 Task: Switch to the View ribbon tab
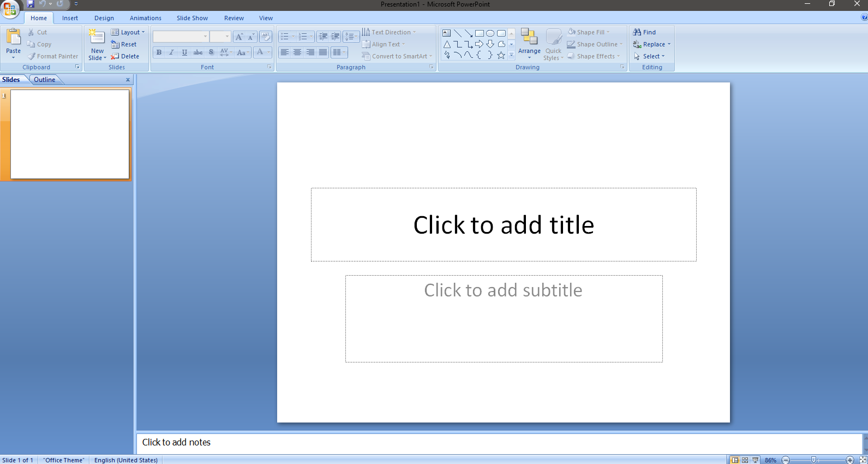pyautogui.click(x=266, y=18)
